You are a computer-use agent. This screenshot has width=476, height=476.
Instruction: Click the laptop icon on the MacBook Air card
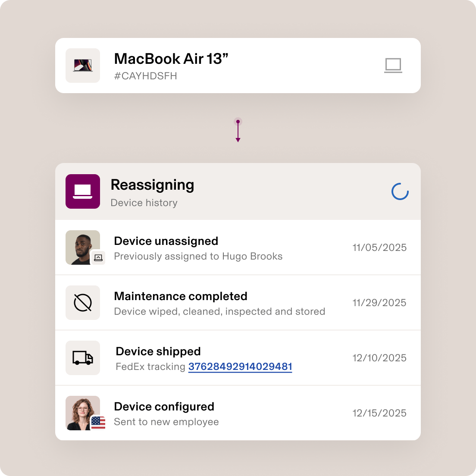tap(392, 65)
